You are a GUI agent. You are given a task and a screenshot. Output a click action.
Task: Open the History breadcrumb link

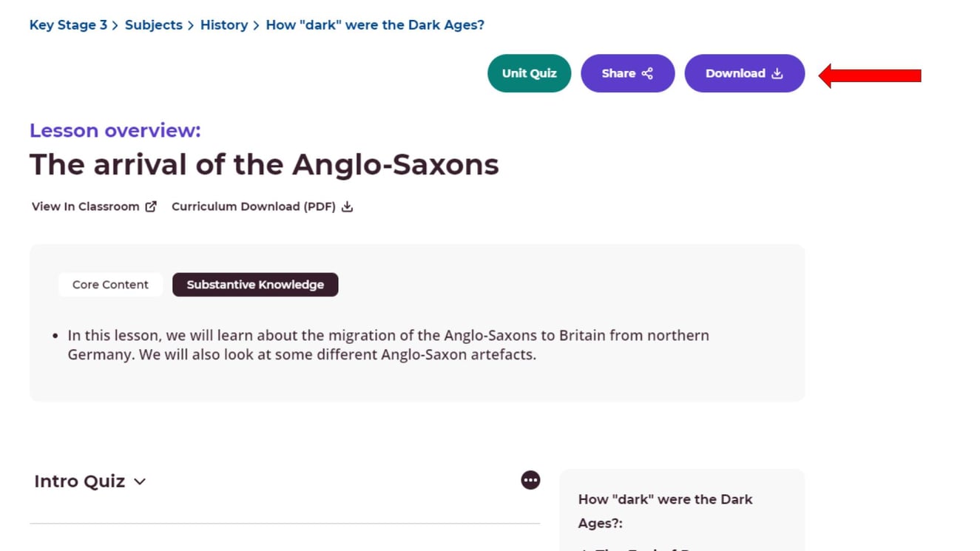tap(223, 25)
